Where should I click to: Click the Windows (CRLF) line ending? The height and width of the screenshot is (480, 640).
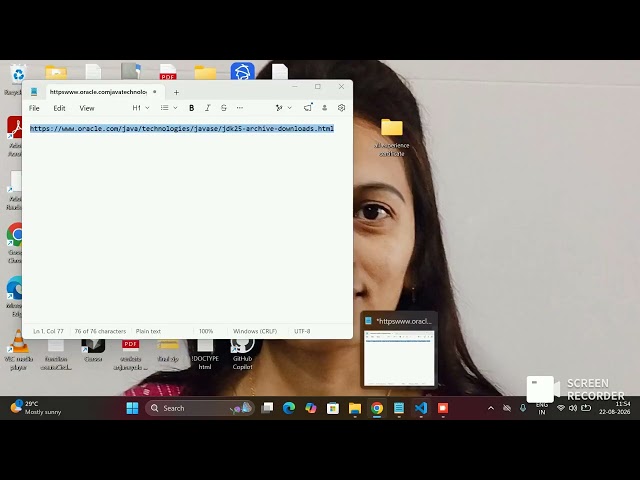coord(255,331)
